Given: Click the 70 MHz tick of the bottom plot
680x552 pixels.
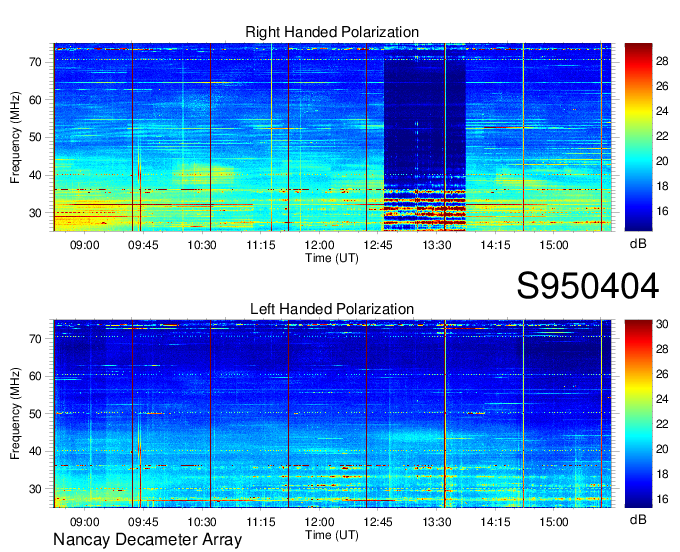Looking at the screenshot, I should pyautogui.click(x=36, y=339).
